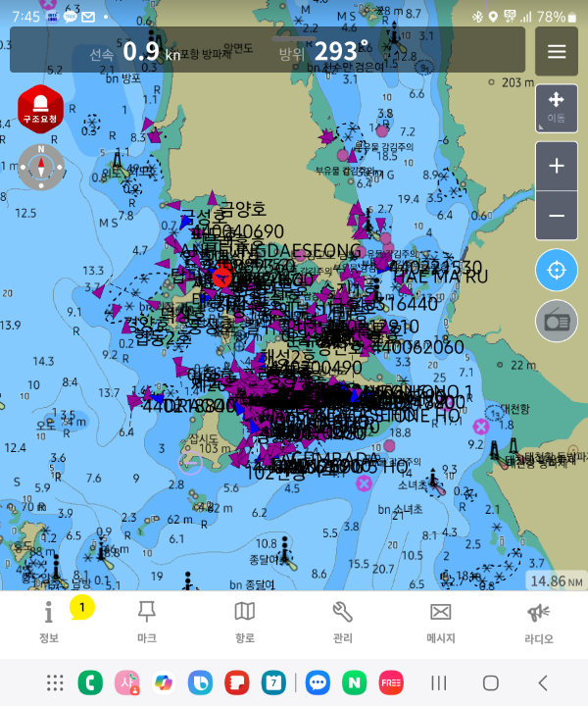Screen dimensions: 588x706
Task: Tap the gray radio icon button
Action: point(557,321)
